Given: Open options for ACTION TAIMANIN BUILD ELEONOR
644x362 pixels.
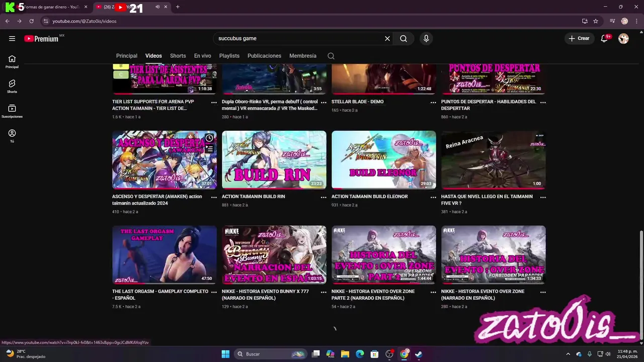Looking at the screenshot, I should click(433, 197).
